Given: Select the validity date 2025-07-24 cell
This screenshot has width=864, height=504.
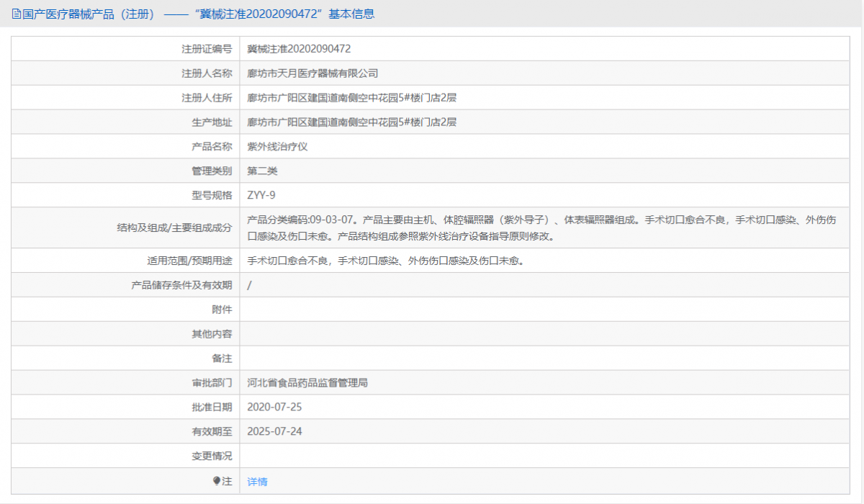Looking at the screenshot, I should pos(281,431).
